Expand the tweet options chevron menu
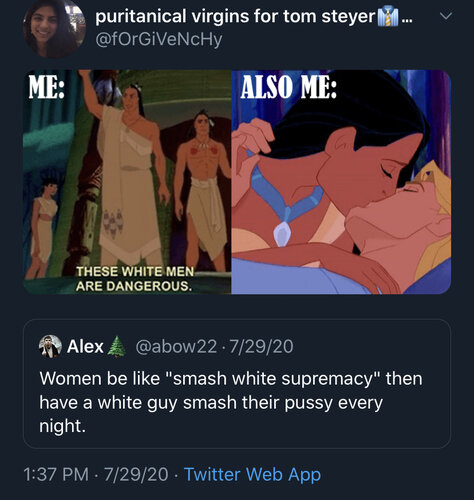 point(446,16)
